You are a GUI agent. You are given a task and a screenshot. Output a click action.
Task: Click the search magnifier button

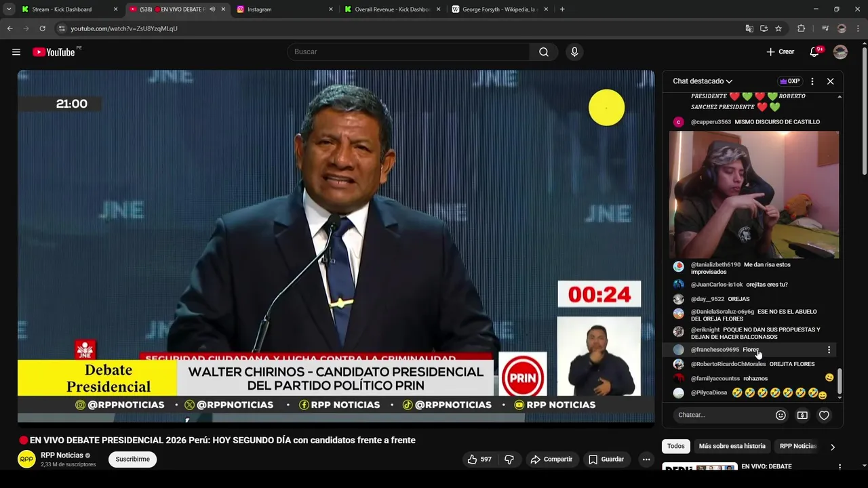point(544,52)
